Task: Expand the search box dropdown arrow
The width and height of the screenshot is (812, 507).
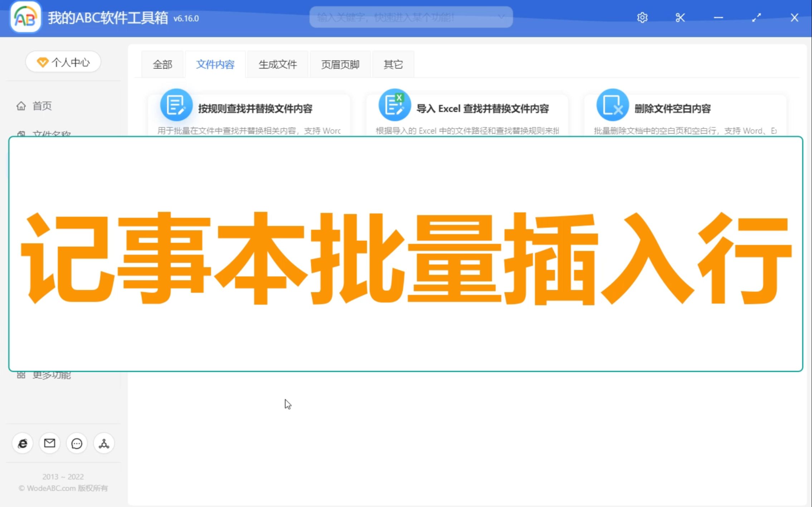Action: point(501,17)
